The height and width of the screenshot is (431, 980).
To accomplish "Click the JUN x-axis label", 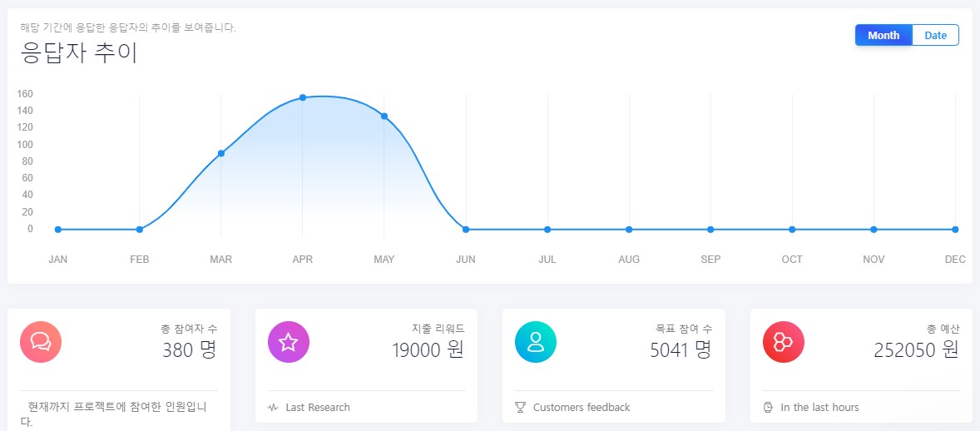I will click(x=466, y=260).
